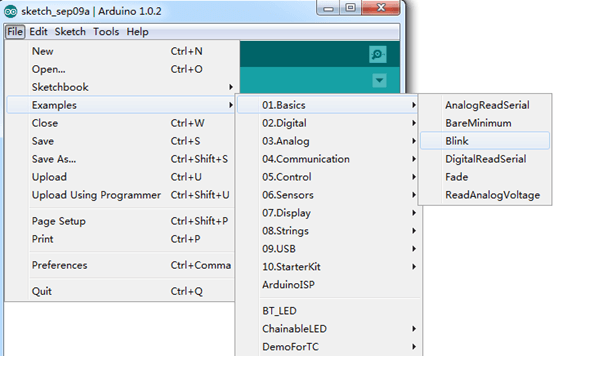Minimize the Arduino window
The image size is (602, 376).
click(329, 7)
